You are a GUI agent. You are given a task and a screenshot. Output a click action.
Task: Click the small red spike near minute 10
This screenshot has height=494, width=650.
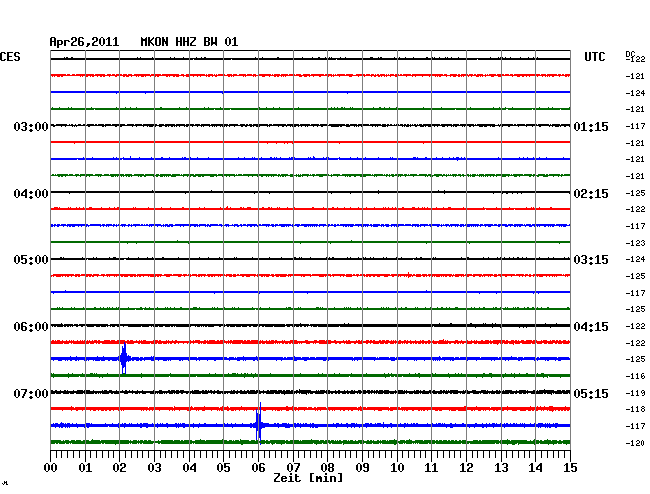pos(409,274)
